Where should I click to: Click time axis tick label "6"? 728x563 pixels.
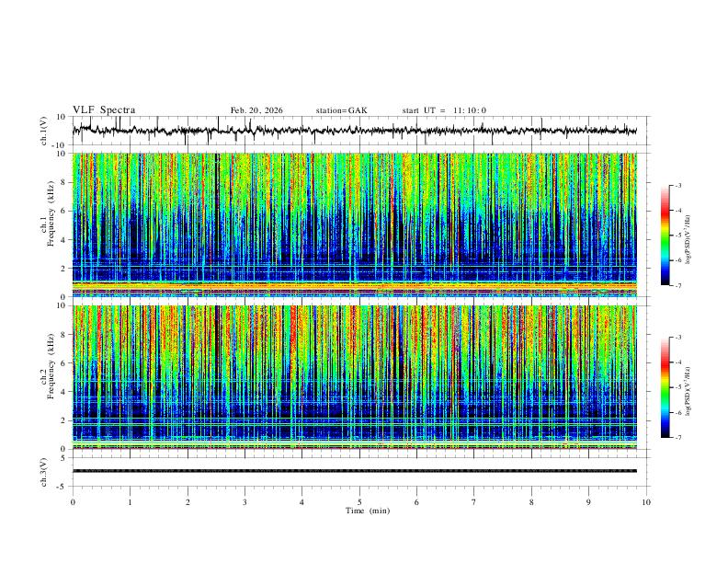[x=417, y=502]
